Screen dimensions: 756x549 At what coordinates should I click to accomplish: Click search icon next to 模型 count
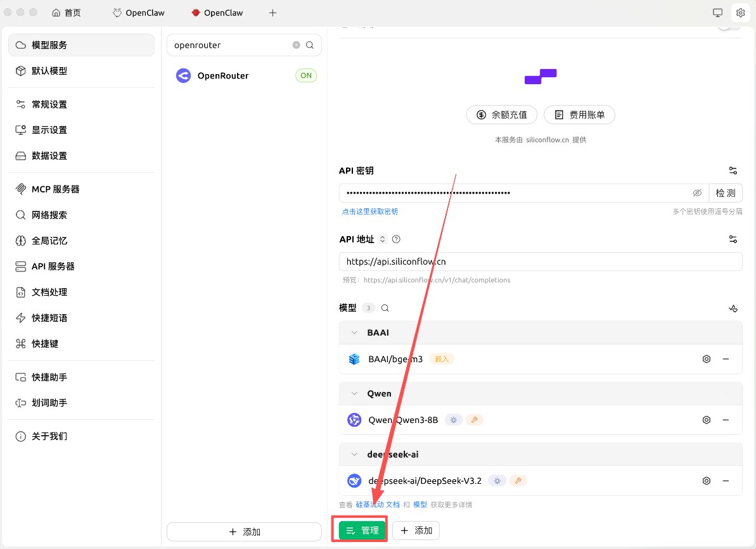(384, 308)
